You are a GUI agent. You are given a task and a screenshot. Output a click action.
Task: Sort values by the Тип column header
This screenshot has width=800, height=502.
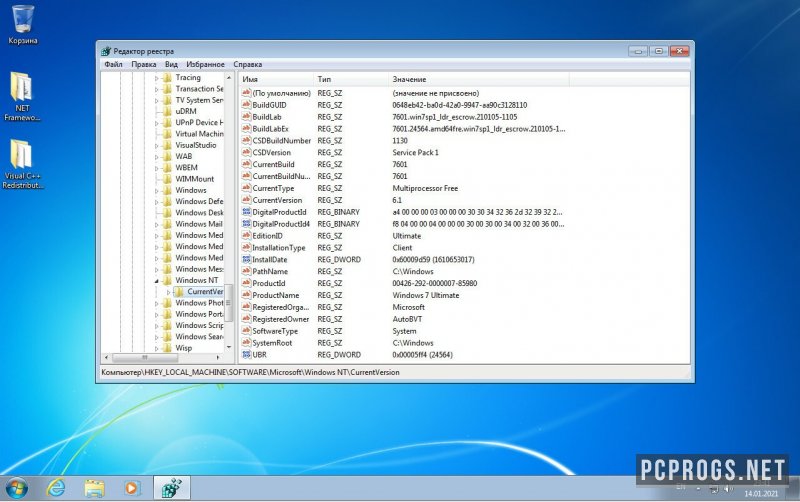tap(351, 79)
